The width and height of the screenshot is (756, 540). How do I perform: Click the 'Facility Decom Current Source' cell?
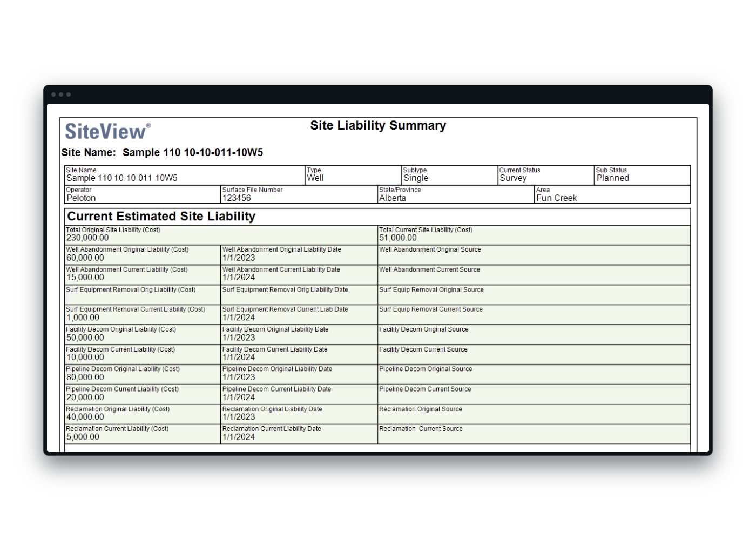pyautogui.click(x=534, y=355)
